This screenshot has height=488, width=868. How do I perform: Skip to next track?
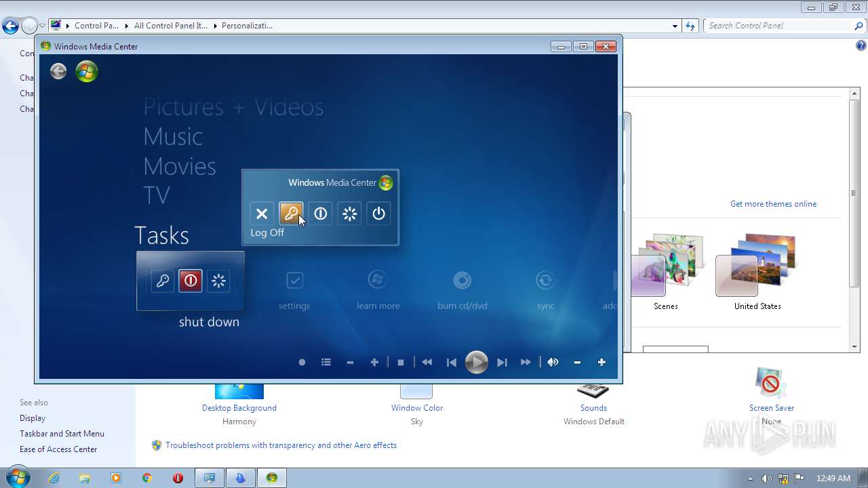[x=502, y=363]
